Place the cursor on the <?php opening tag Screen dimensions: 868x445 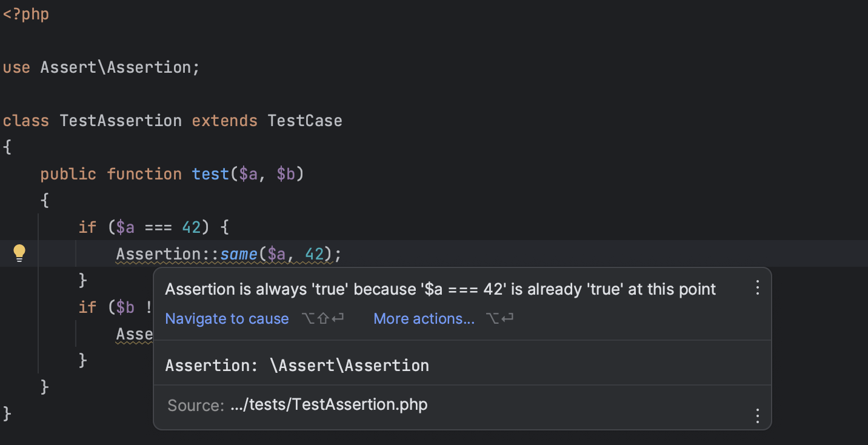click(25, 14)
